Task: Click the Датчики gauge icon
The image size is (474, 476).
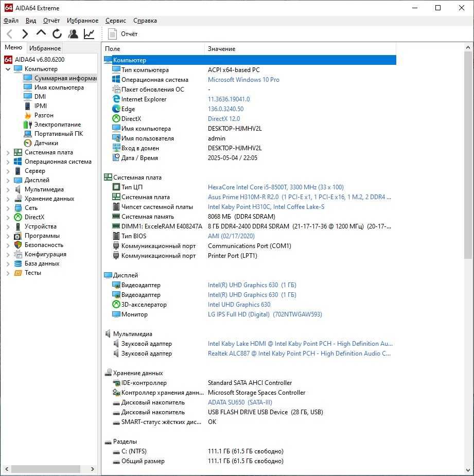Action: tap(28, 143)
